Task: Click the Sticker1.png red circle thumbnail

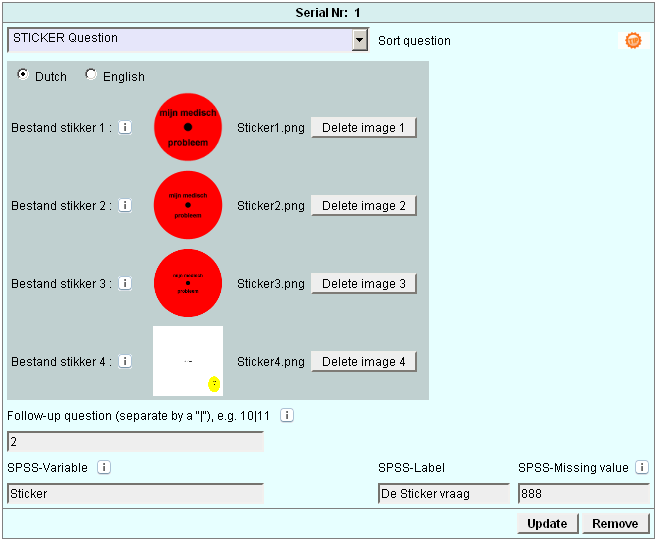Action: [x=188, y=128]
